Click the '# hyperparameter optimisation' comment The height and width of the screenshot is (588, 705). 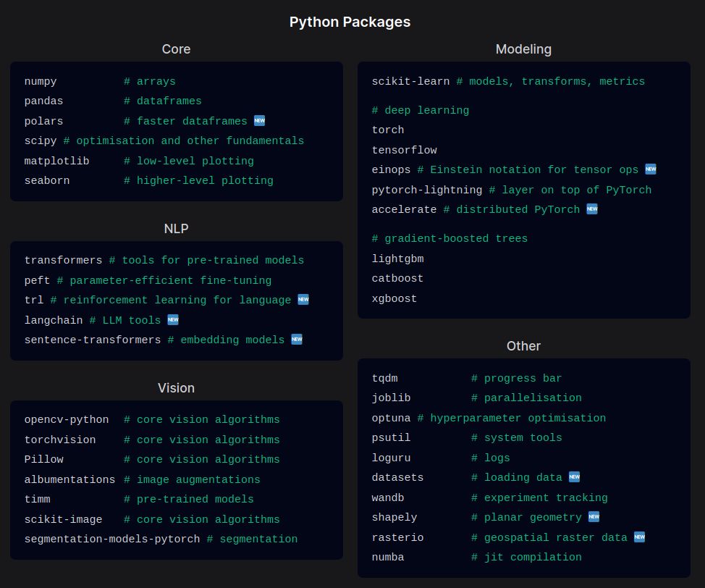(512, 418)
